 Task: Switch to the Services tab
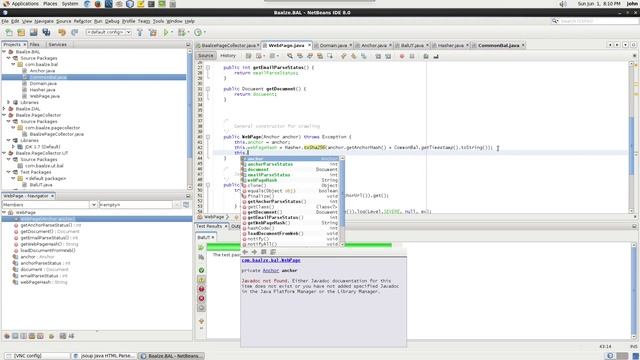point(57,44)
